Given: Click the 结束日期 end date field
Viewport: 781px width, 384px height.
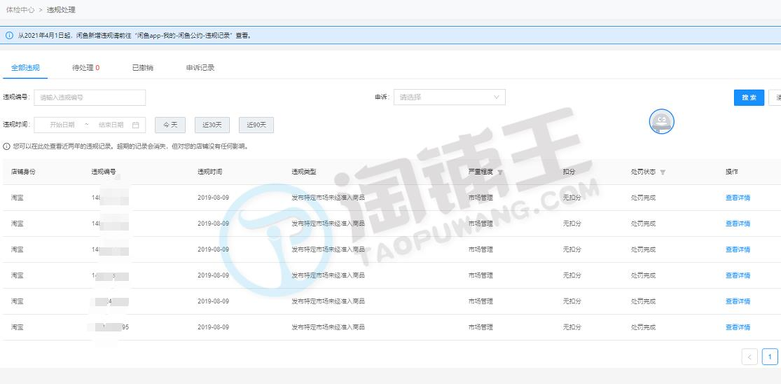Looking at the screenshot, I should coord(111,125).
